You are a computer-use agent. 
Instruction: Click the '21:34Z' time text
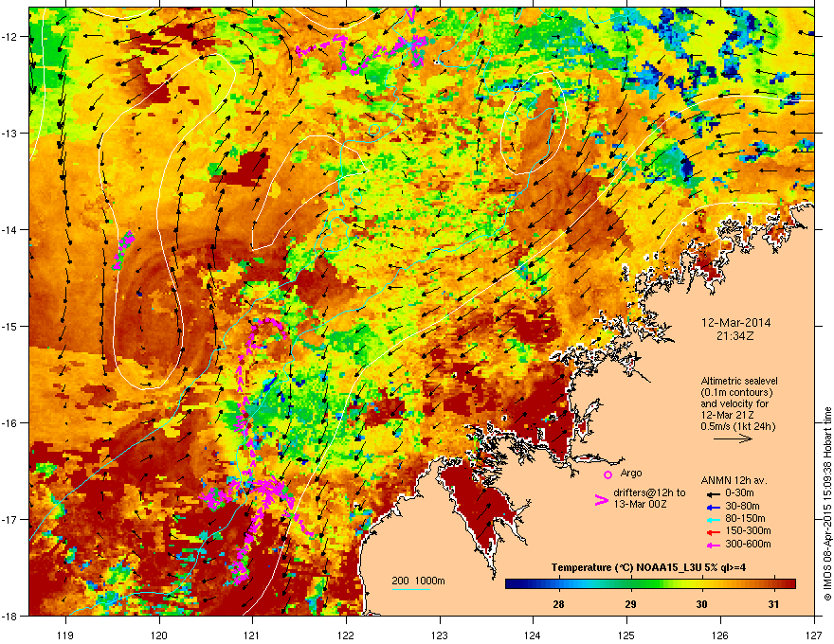pos(735,336)
